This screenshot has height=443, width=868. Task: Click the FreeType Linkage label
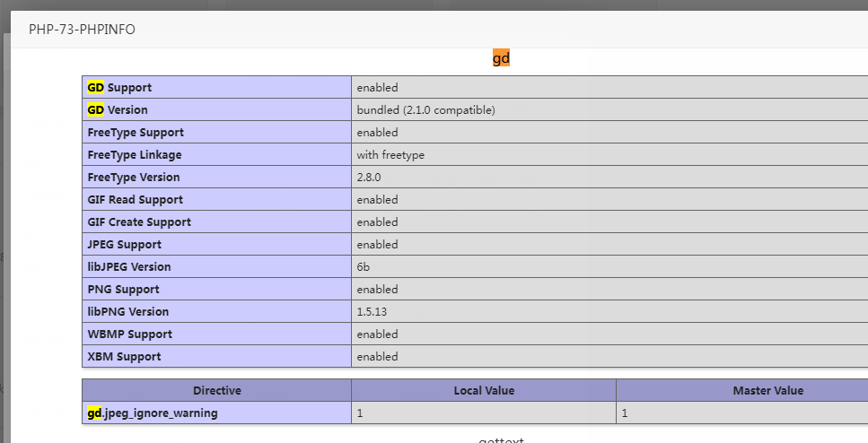tap(135, 155)
